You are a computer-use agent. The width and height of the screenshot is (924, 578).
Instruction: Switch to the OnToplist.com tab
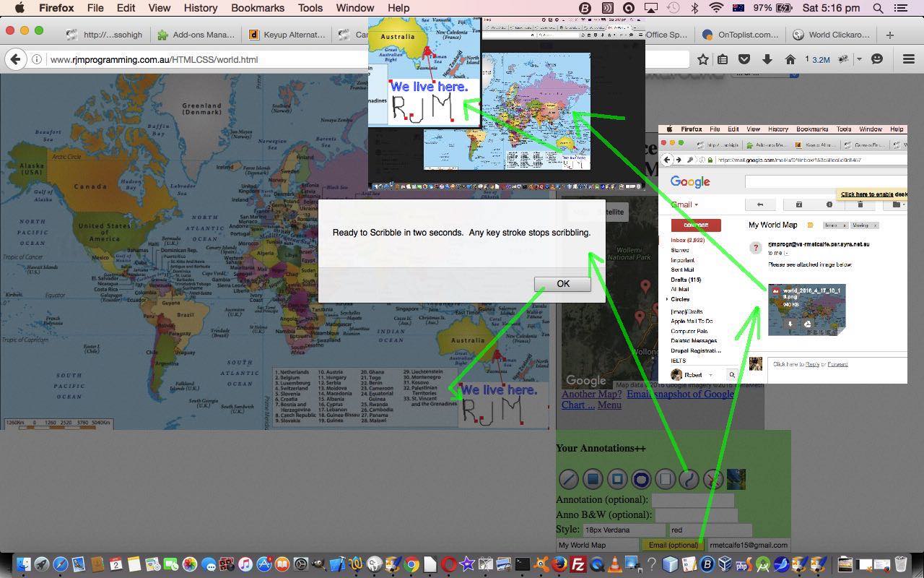coord(741,34)
